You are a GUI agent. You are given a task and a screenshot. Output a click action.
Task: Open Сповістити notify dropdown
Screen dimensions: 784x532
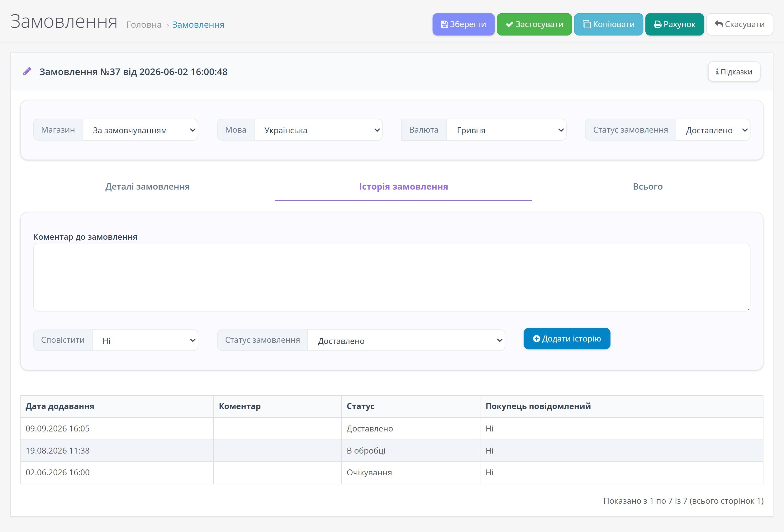pos(145,340)
